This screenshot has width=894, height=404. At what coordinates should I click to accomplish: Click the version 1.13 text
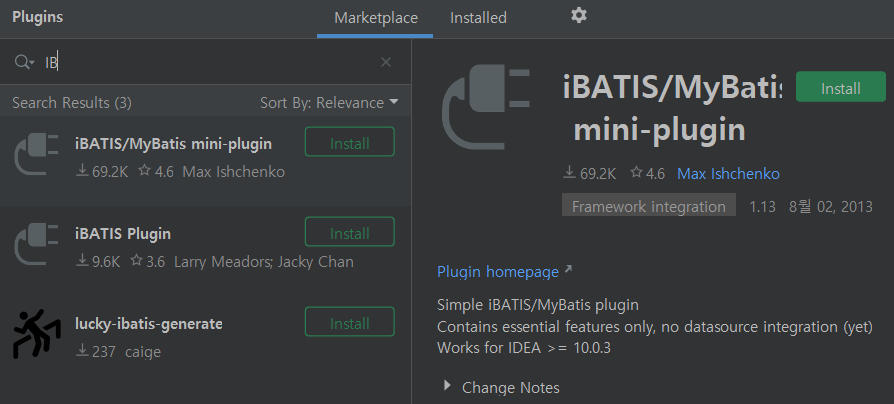(x=762, y=206)
